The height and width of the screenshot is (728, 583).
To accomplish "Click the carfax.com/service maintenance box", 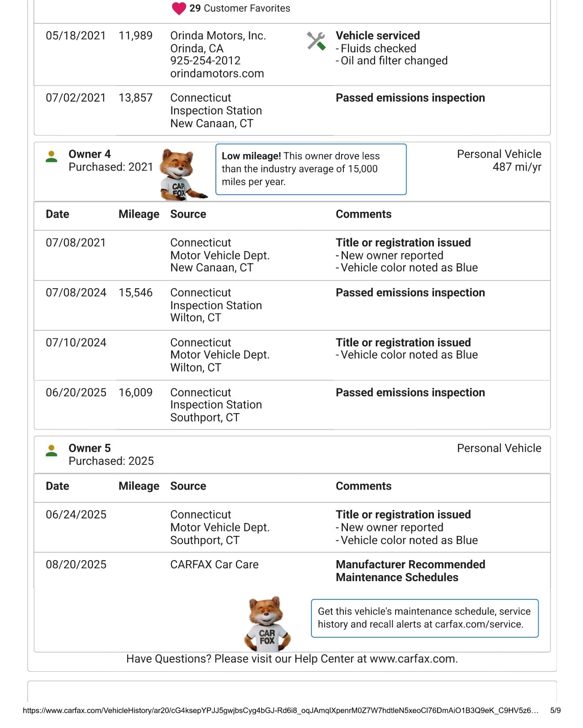I will 424,618.
